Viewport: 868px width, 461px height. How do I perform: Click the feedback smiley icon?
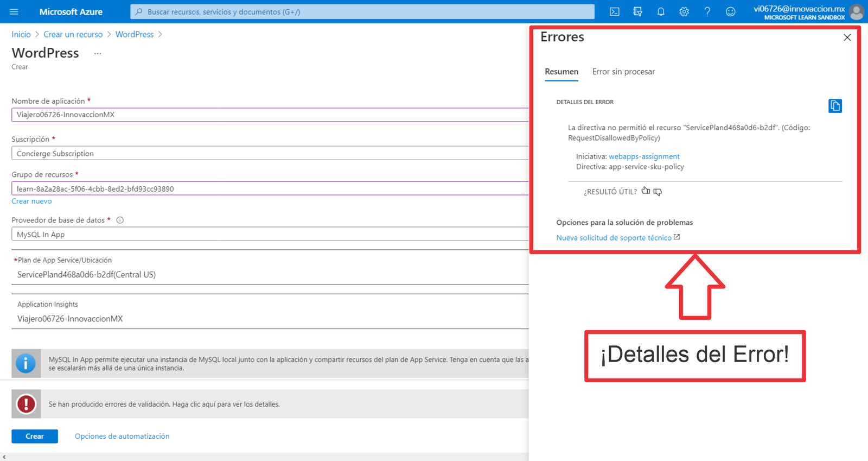pyautogui.click(x=731, y=11)
